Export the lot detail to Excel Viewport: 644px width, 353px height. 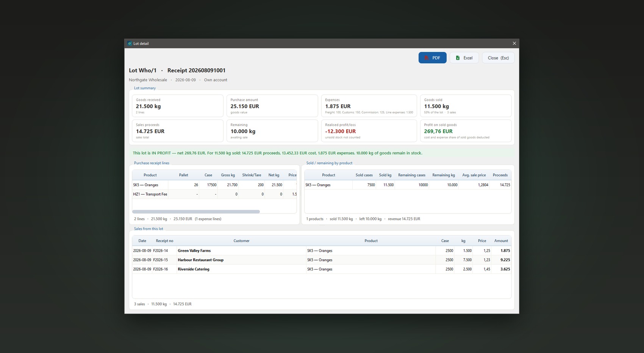[464, 58]
